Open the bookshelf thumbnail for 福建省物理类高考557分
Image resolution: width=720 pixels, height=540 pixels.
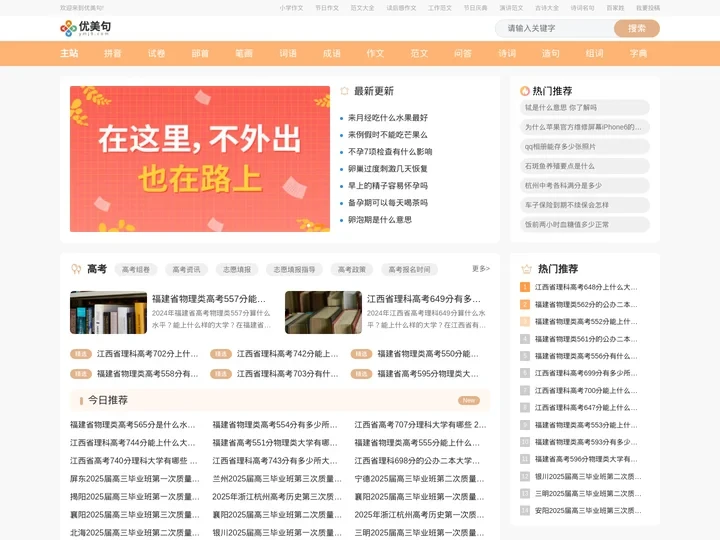[108, 312]
